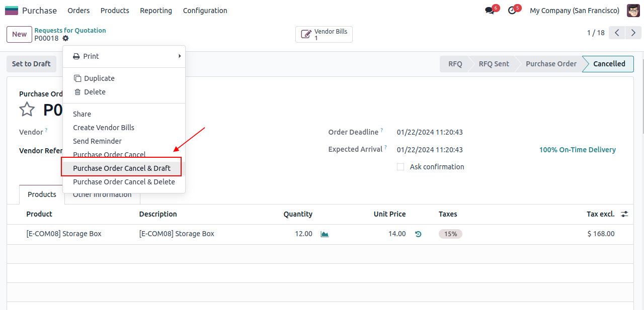Open the messages chat icon in top bar
Screen dimensions: 644x310
pyautogui.click(x=490, y=11)
